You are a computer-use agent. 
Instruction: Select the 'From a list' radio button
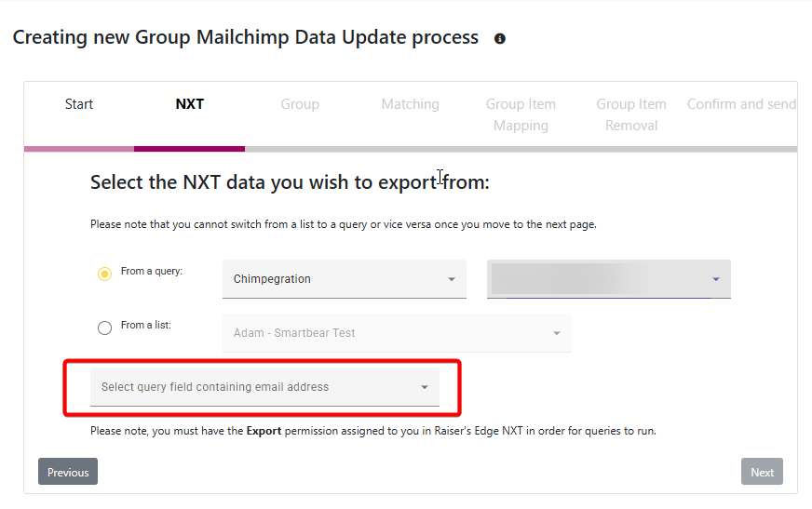105,328
